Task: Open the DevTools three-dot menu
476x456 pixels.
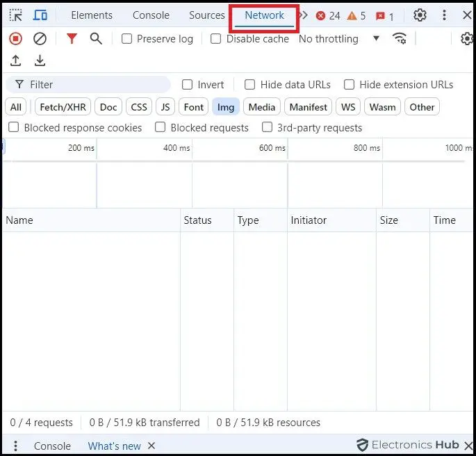Action: pos(444,15)
